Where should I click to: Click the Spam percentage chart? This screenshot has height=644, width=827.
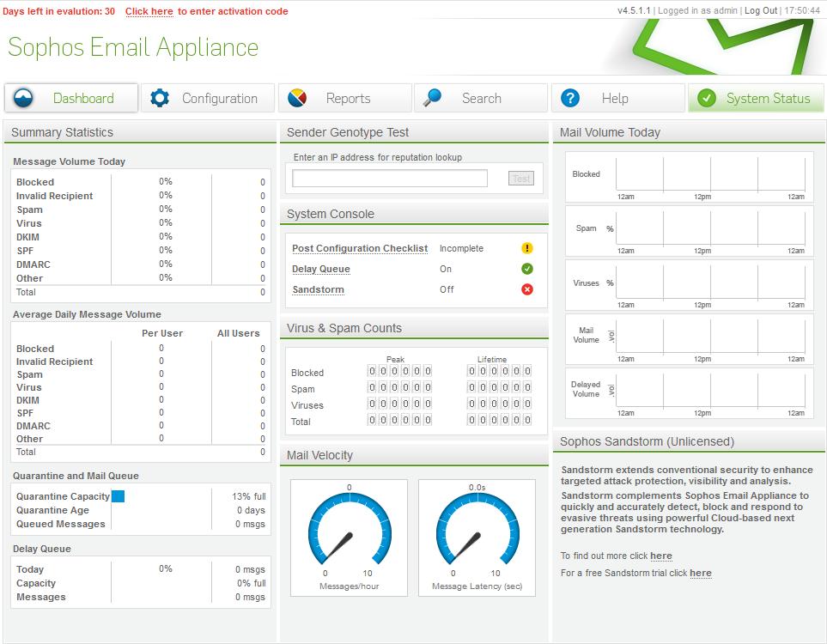[690, 232]
